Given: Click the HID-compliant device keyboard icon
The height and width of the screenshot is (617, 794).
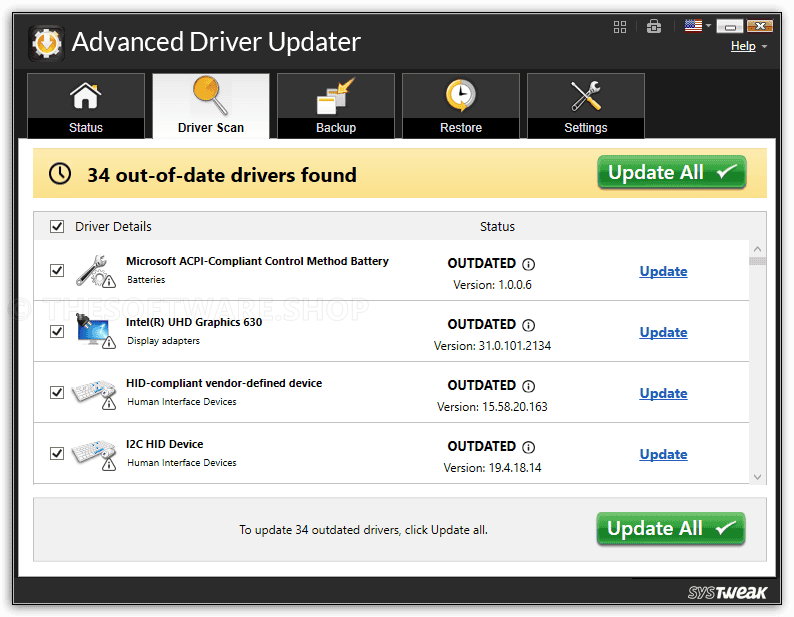Looking at the screenshot, I should [94, 394].
